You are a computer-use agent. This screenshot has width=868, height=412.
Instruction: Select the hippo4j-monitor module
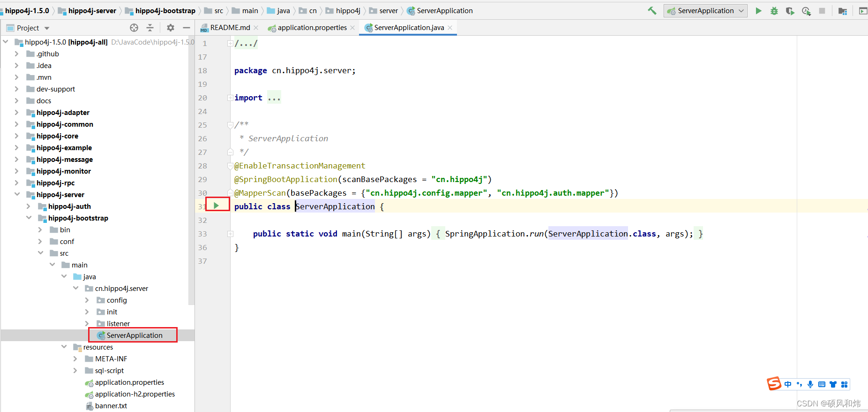tap(64, 171)
